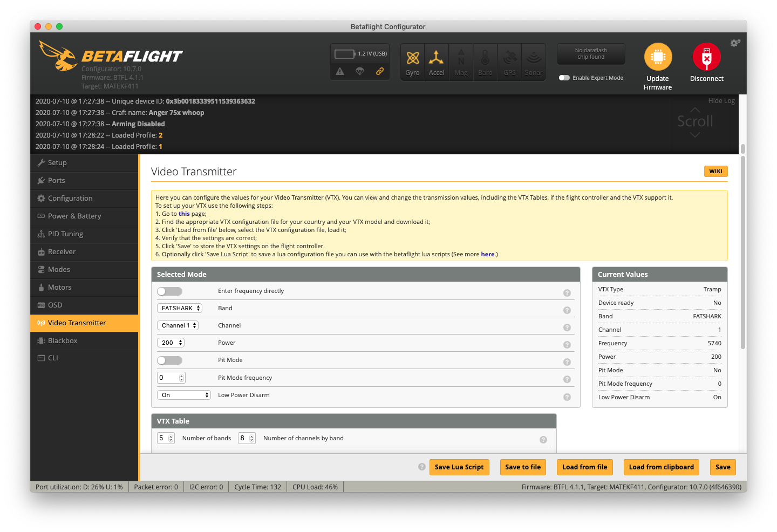Click the Baro sensor icon
Image resolution: width=777 pixels, height=532 pixels.
485,62
